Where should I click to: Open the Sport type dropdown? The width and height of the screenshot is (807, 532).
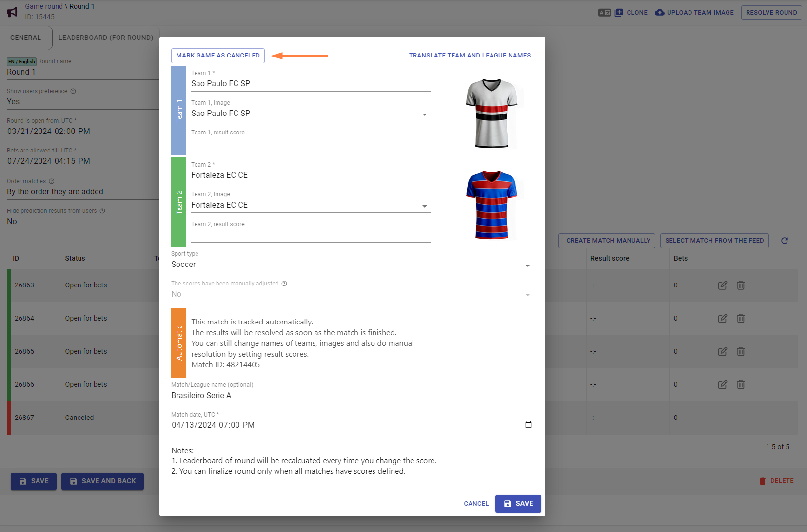coord(527,266)
